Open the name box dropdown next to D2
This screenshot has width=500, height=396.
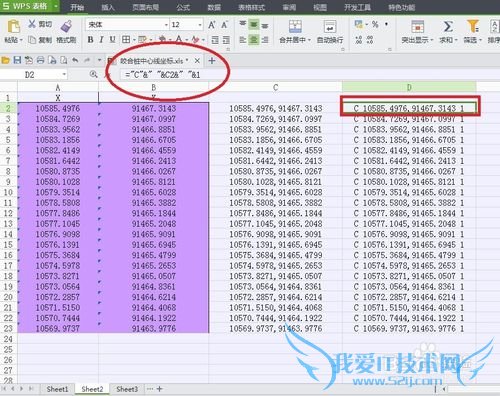coord(64,75)
